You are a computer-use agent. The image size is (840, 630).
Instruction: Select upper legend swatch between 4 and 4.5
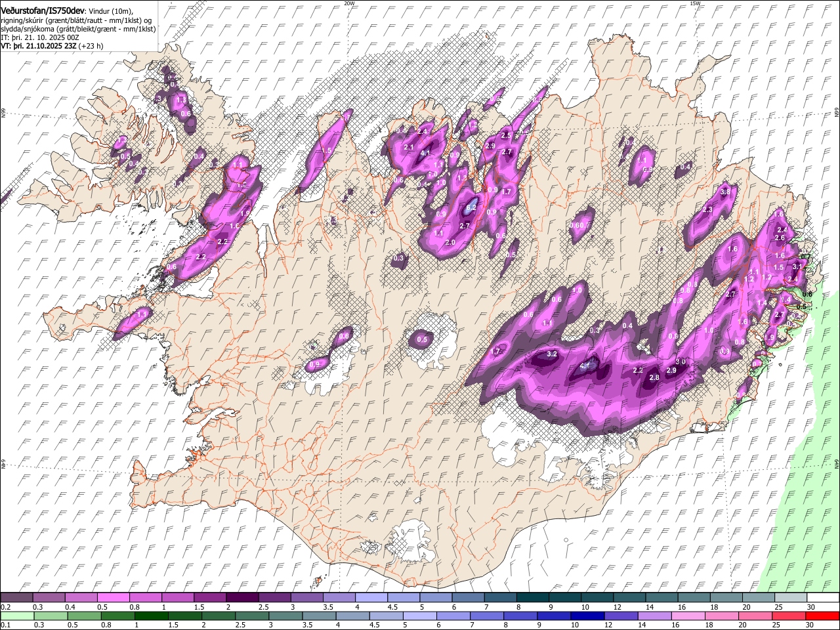click(371, 598)
